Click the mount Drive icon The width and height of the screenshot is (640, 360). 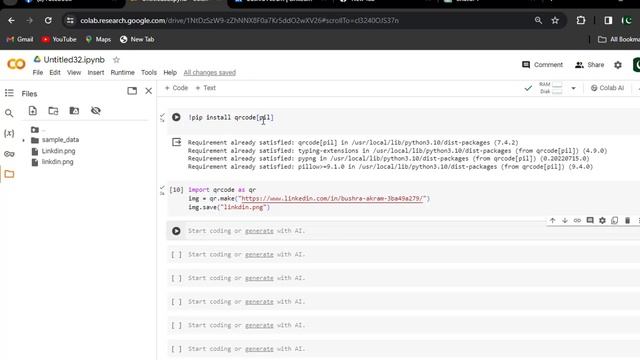74,111
